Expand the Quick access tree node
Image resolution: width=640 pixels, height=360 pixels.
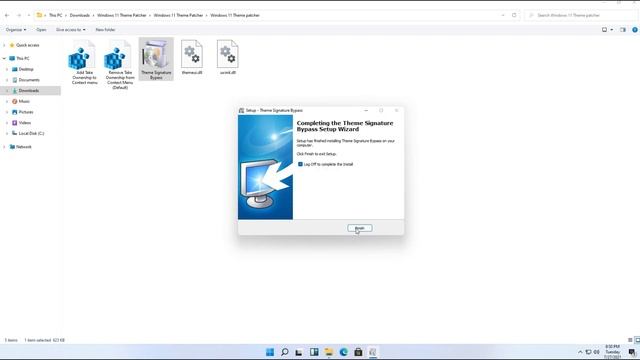pos(4,45)
